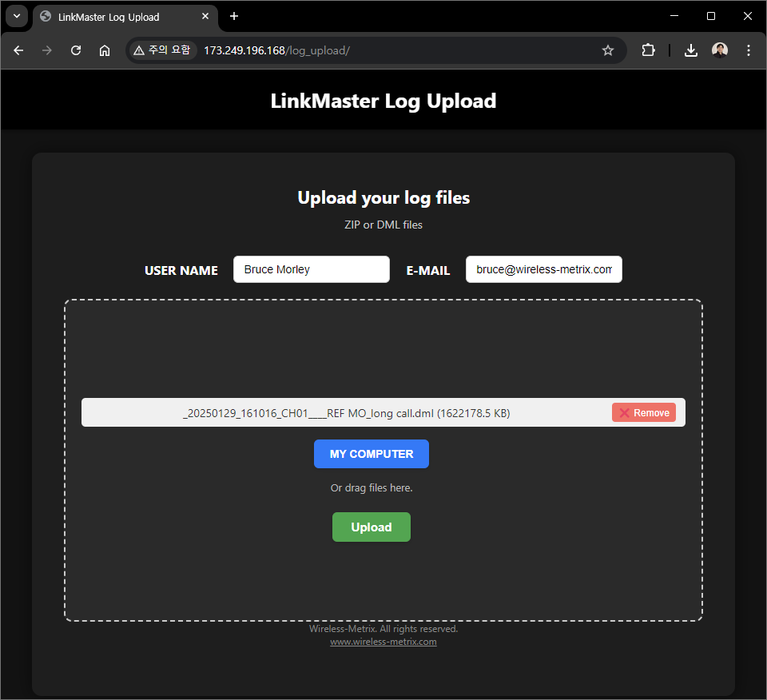Click the green Upload button

372,527
